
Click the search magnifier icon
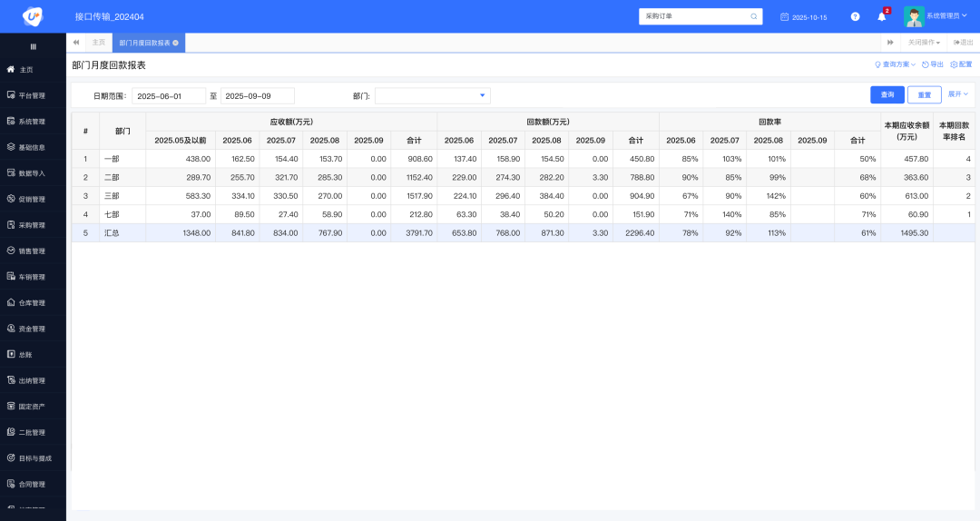click(x=753, y=16)
